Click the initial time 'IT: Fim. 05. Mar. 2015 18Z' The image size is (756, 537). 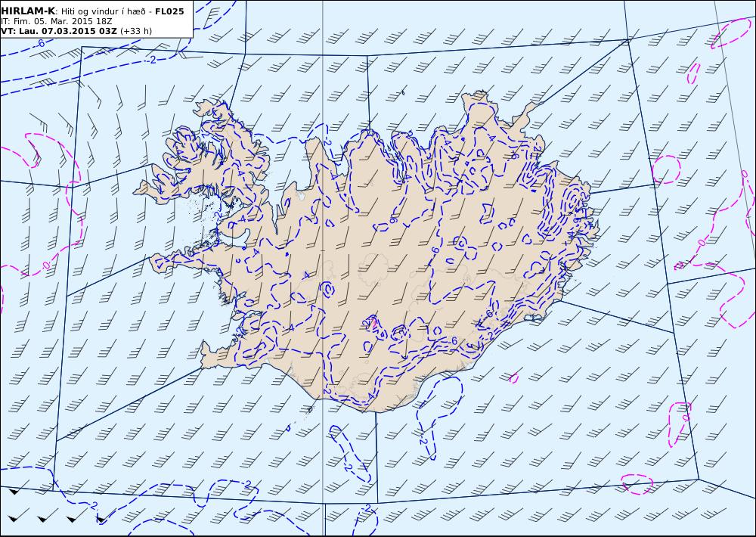pyautogui.click(x=57, y=21)
